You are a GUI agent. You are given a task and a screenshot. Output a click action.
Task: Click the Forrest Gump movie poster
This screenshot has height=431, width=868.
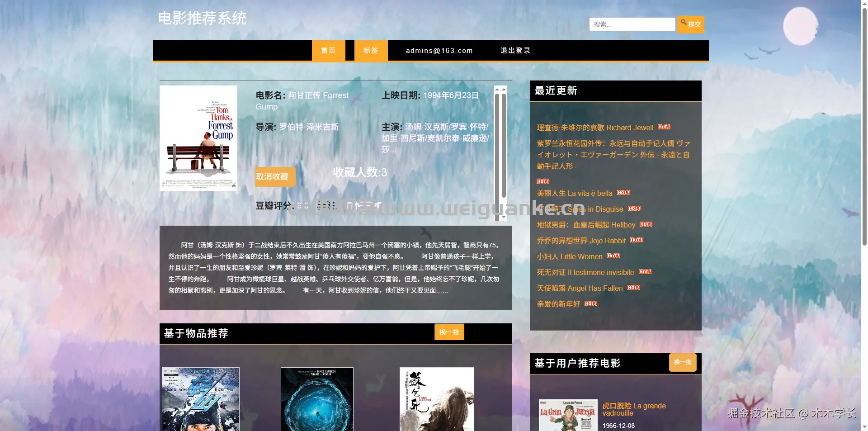198,138
